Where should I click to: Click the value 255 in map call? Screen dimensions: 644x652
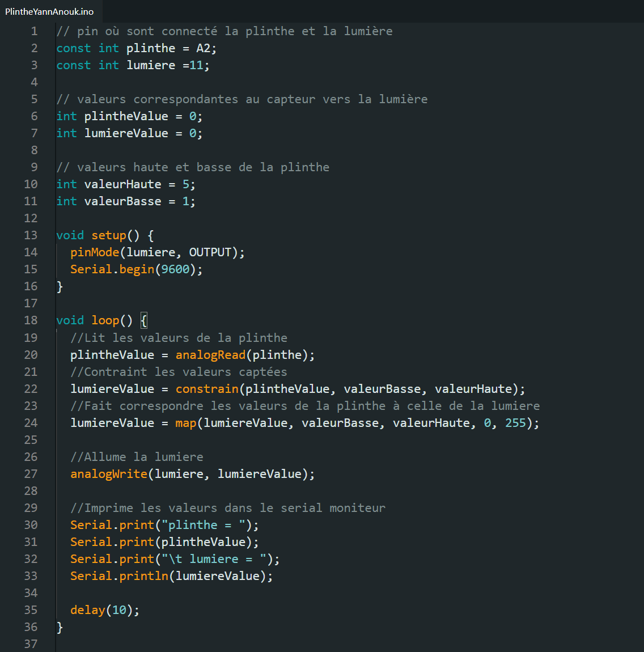click(515, 423)
